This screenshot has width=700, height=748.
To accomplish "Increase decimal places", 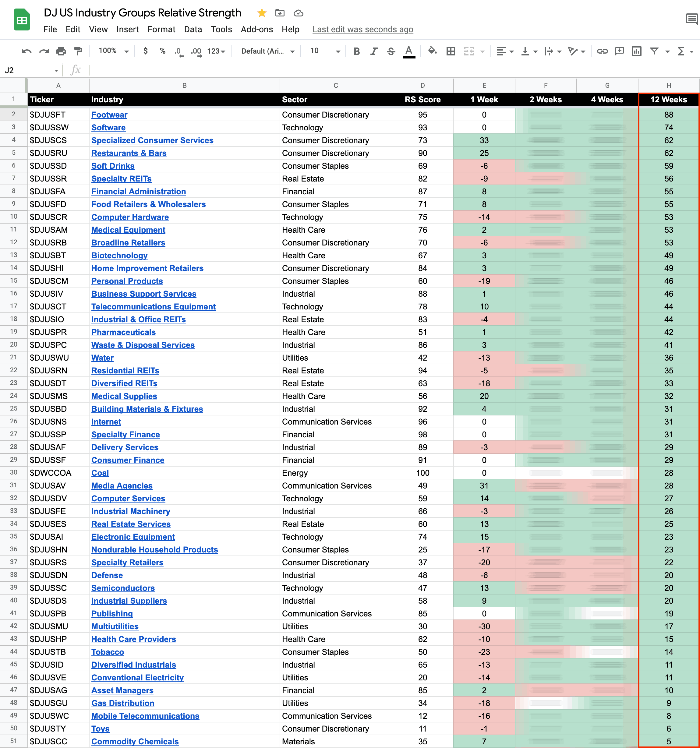I will 196,51.
